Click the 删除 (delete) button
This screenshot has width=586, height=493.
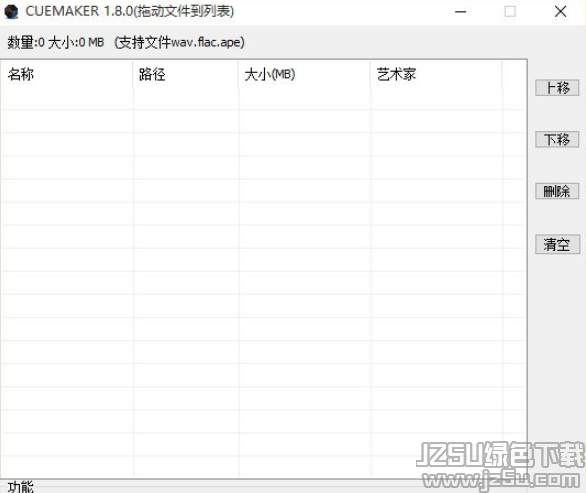coord(557,191)
